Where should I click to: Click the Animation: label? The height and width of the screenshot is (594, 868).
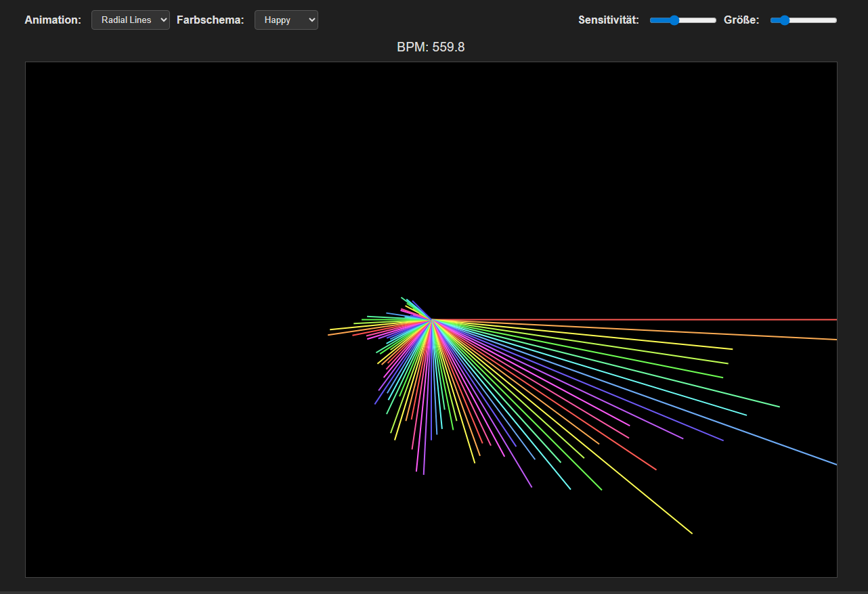pyautogui.click(x=53, y=20)
